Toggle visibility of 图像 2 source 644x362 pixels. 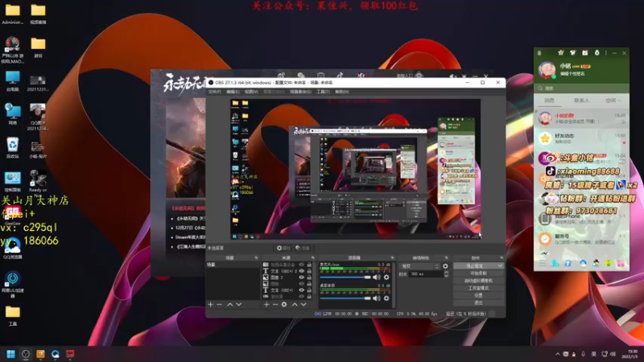point(301,278)
